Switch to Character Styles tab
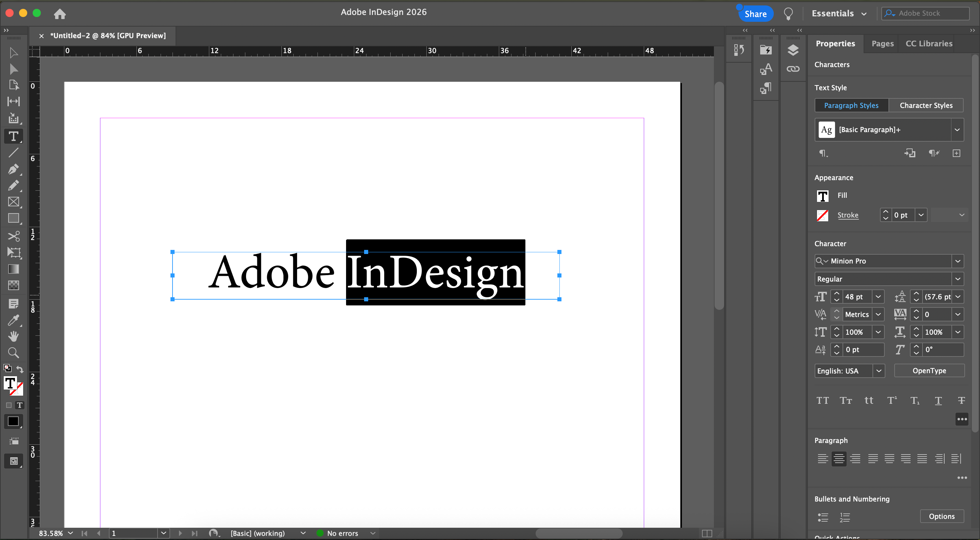The image size is (980, 540). click(x=926, y=106)
